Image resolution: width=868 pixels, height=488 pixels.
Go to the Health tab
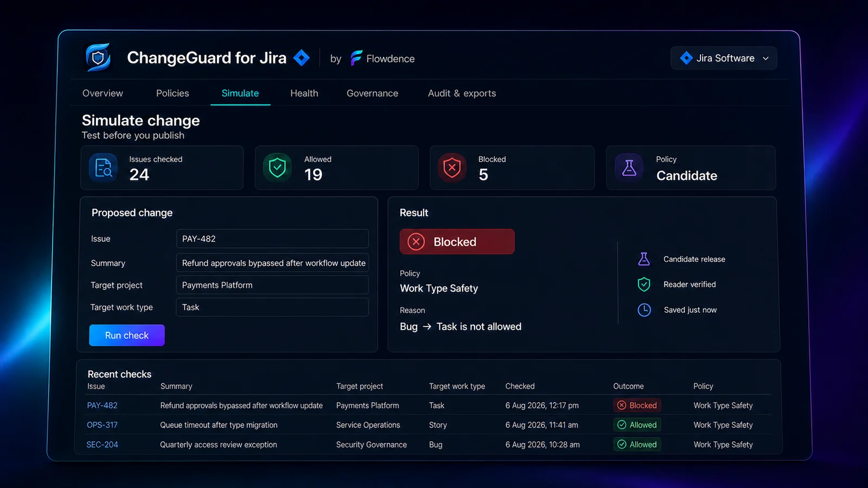(x=304, y=93)
